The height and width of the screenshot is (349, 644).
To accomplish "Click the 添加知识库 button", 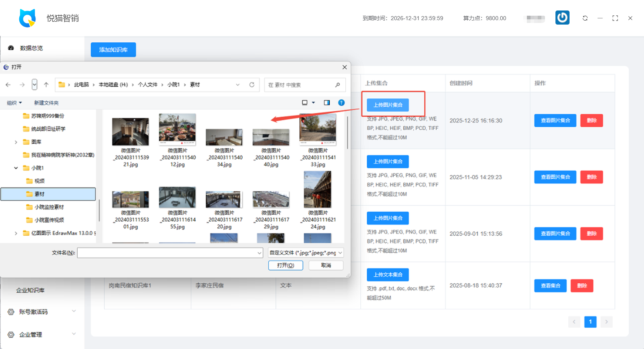I will 113,50.
